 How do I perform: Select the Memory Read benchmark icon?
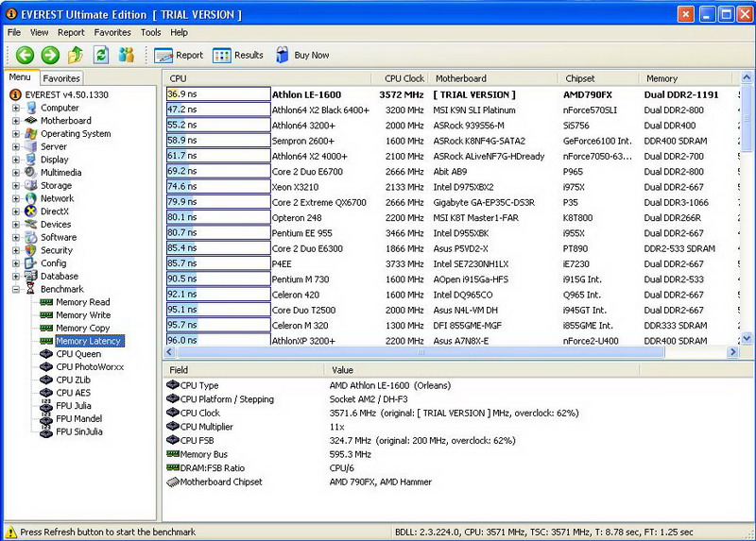pyautogui.click(x=46, y=302)
